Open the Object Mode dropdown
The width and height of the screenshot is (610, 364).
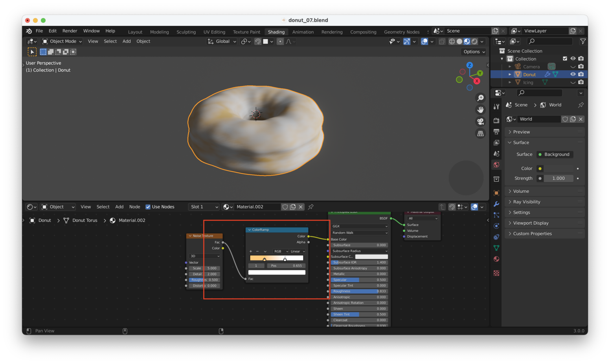[x=62, y=41]
